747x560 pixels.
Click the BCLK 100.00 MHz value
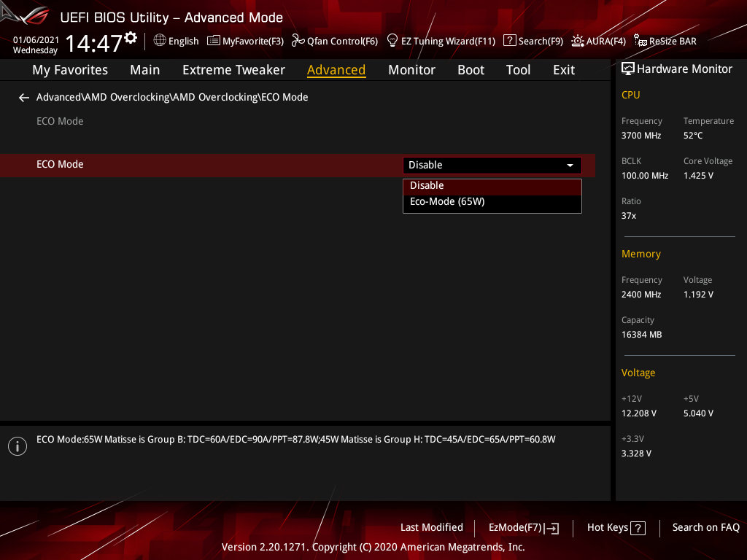coord(645,176)
